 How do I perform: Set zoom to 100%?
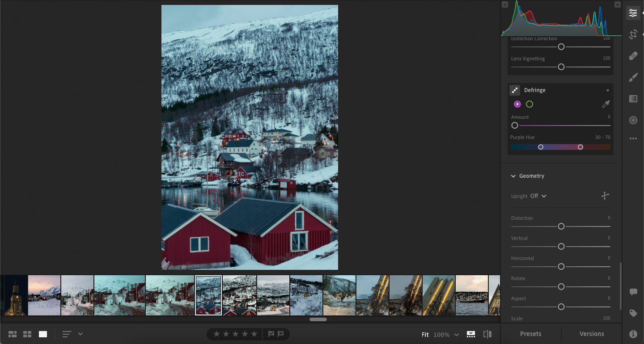click(441, 335)
